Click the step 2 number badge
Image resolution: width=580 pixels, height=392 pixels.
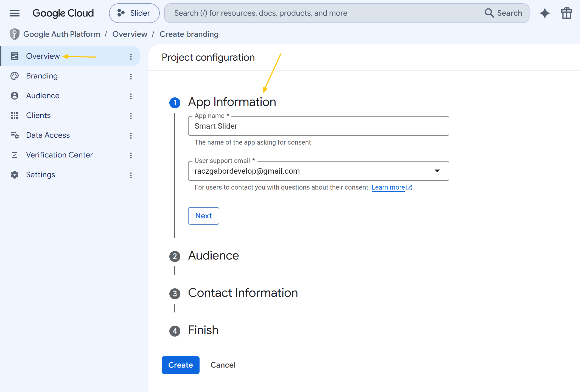pos(175,256)
